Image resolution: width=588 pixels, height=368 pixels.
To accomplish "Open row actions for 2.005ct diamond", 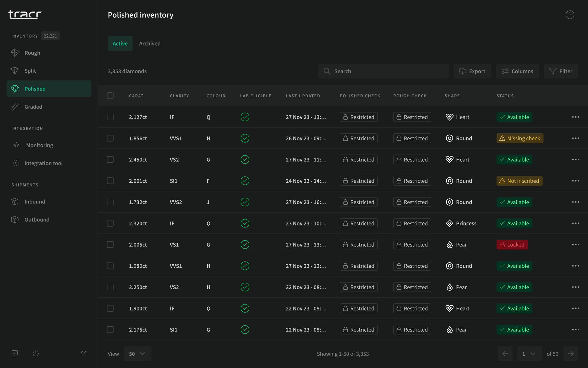I will point(575,245).
